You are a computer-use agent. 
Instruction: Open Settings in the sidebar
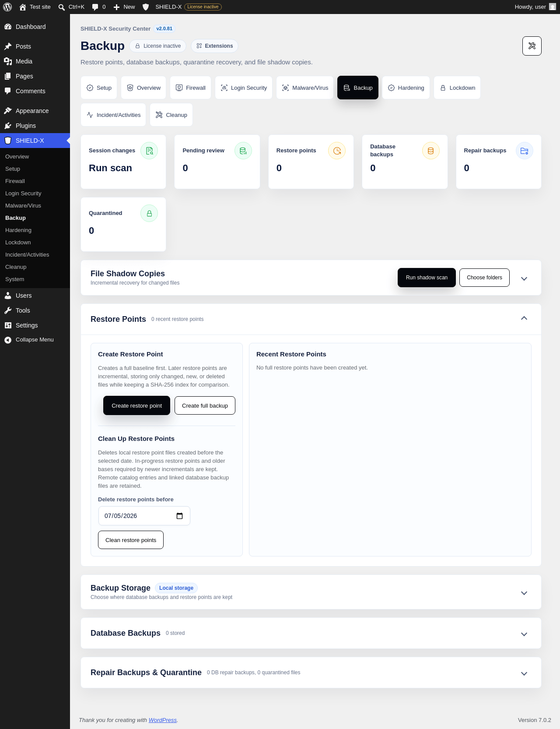pos(35,325)
